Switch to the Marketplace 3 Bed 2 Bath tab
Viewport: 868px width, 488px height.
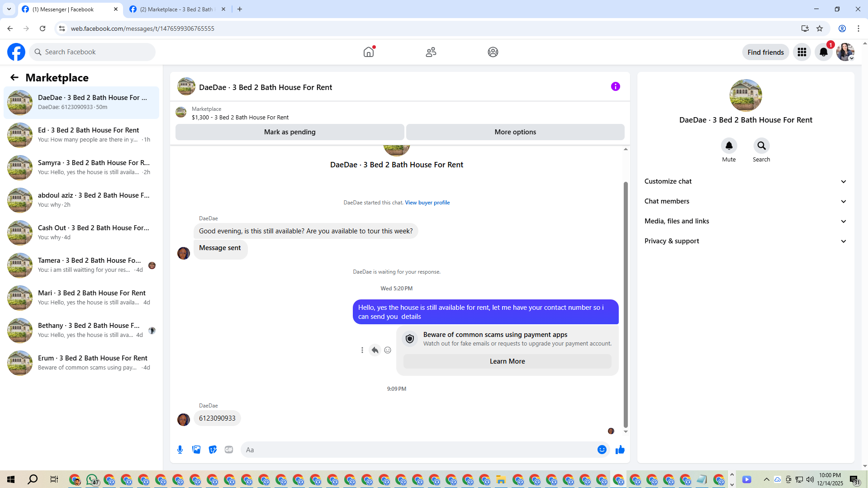[x=177, y=9]
